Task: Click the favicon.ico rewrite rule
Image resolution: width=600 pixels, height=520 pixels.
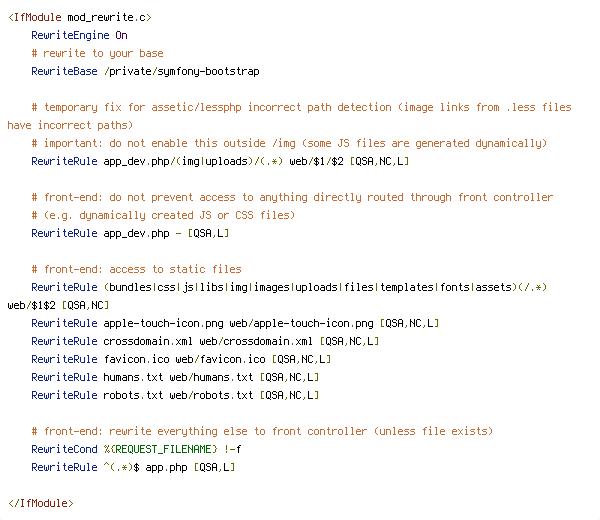Action: pos(181,359)
